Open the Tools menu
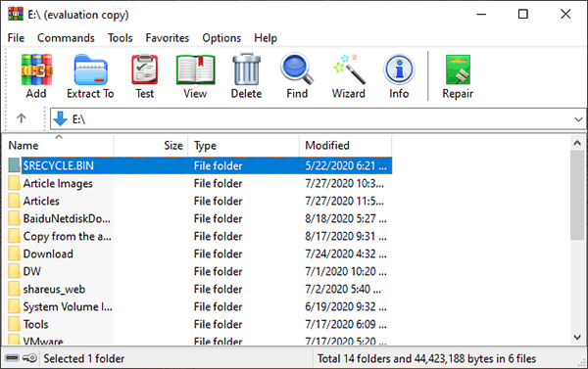Viewport: 588px width, 369px height. tap(121, 38)
